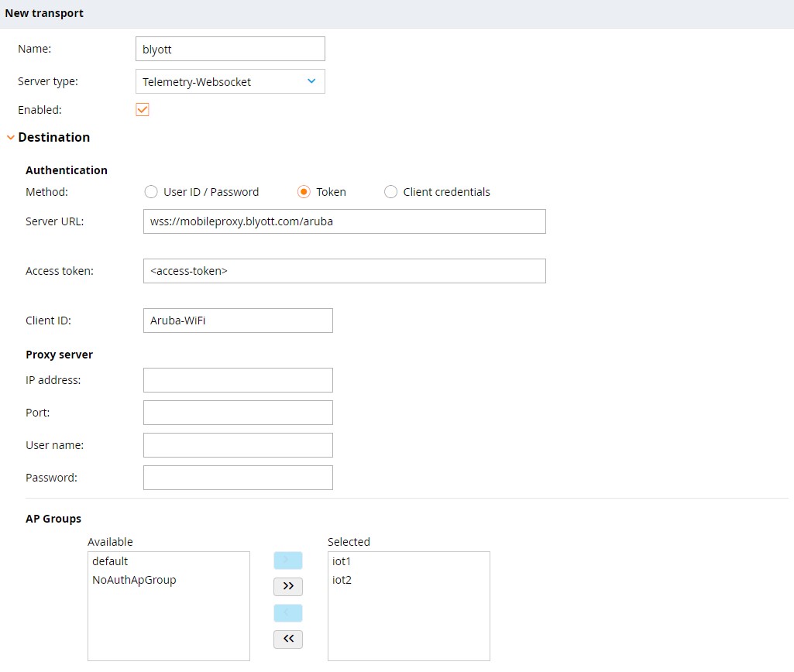Screen dimensions: 794x672
Task: Choose User ID / Password authentication
Action: coord(151,191)
